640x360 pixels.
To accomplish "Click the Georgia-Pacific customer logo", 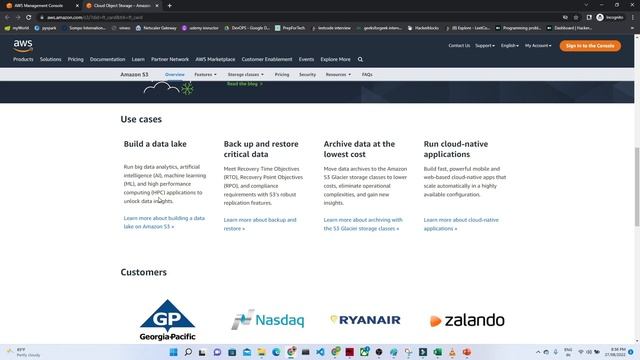I will pyautogui.click(x=167, y=320).
